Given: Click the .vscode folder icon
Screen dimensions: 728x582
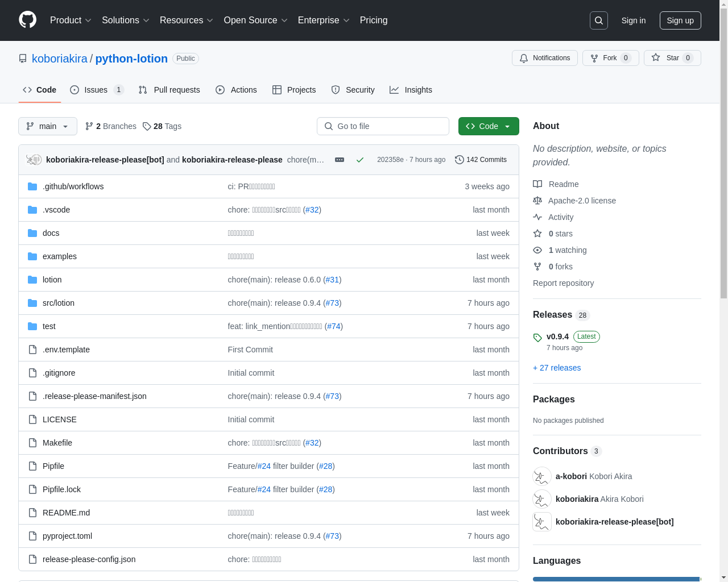Looking at the screenshot, I should point(32,210).
